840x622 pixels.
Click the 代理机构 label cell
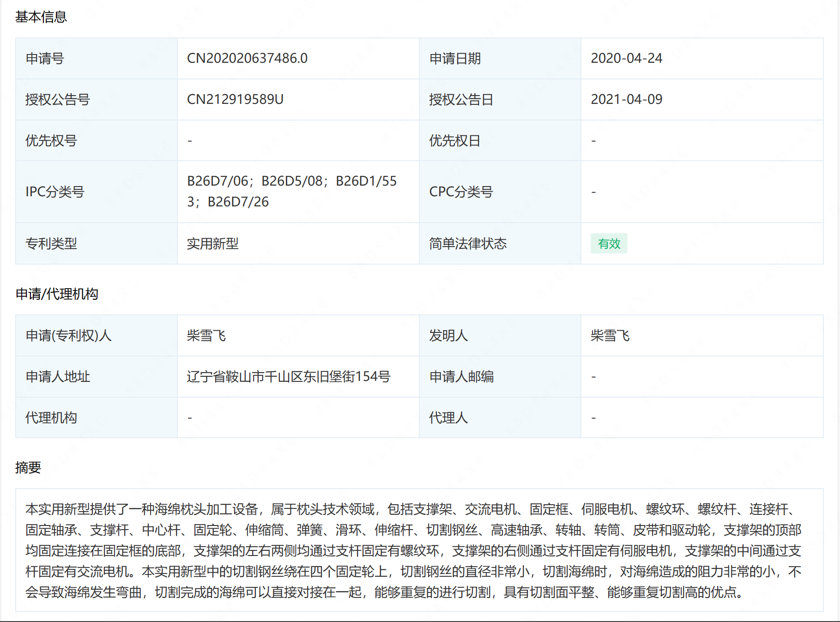coord(97,418)
